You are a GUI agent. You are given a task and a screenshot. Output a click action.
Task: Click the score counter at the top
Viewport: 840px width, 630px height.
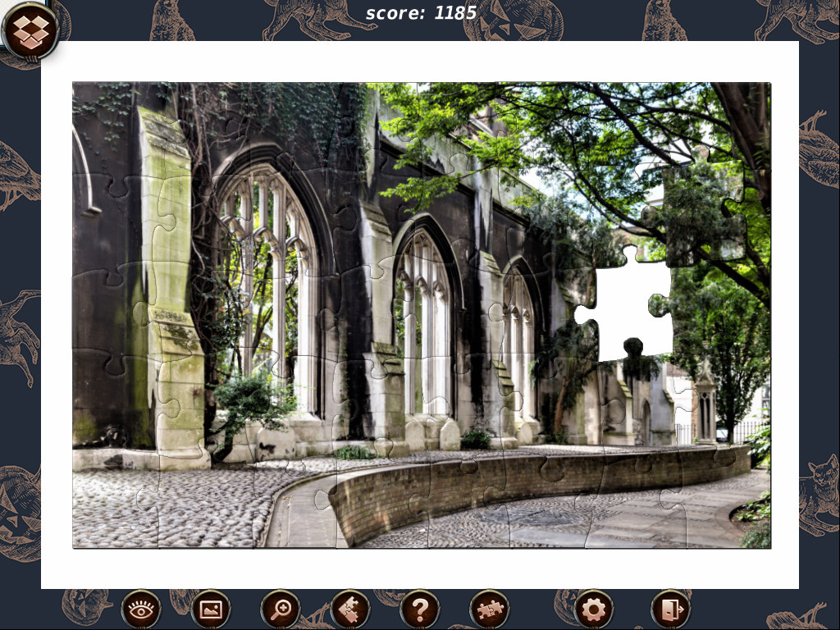coord(421,13)
